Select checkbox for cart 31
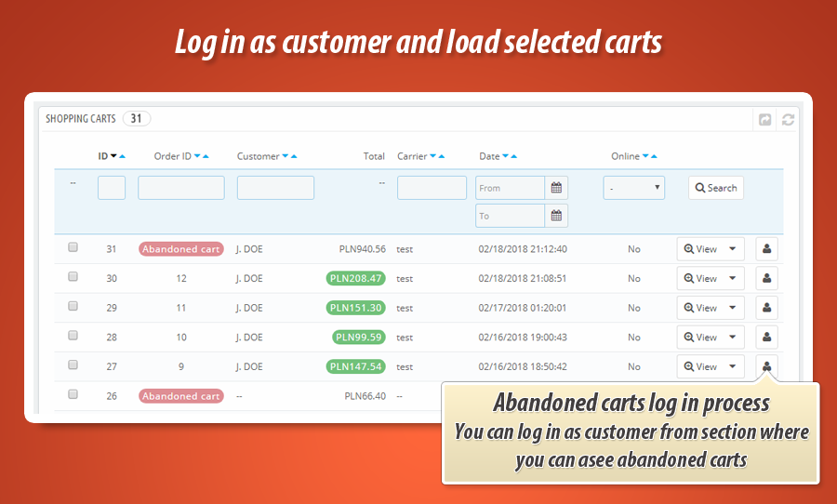The image size is (837, 504). coord(73,248)
